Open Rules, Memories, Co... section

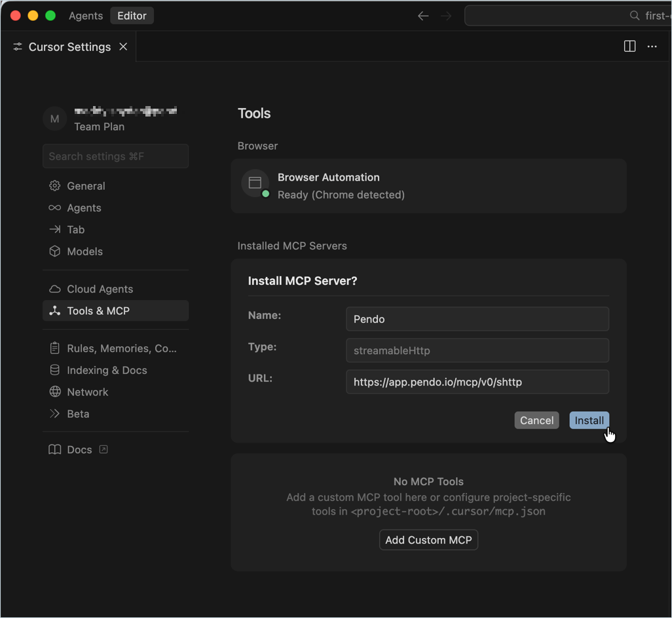pyautogui.click(x=116, y=348)
